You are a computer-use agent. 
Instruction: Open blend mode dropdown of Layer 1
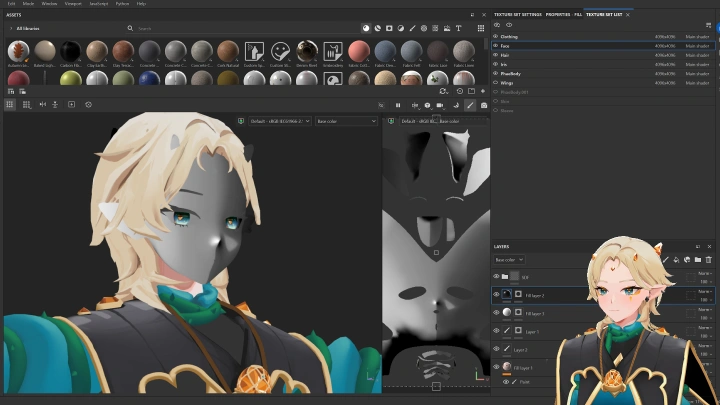(x=704, y=327)
